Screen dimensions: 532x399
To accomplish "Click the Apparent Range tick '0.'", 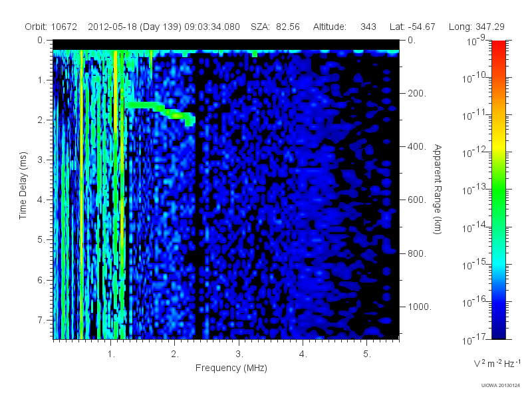I will [x=412, y=40].
